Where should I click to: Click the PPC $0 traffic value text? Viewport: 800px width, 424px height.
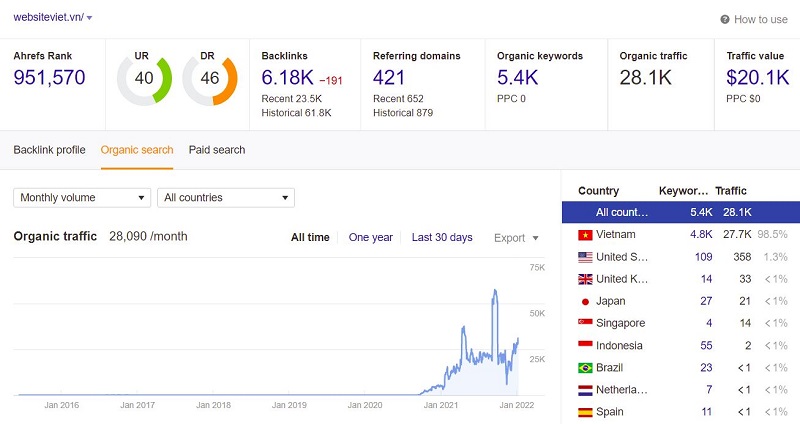point(743,98)
